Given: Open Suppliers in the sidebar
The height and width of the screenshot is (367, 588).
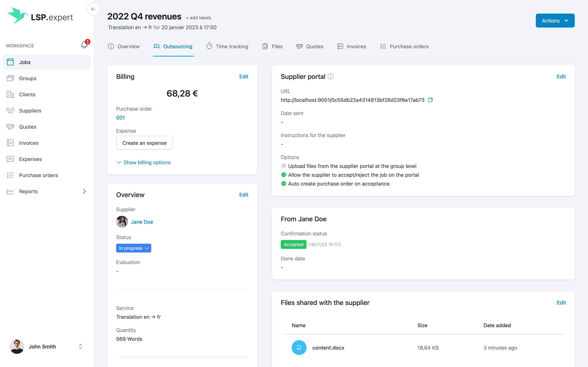Looking at the screenshot, I should click(30, 111).
